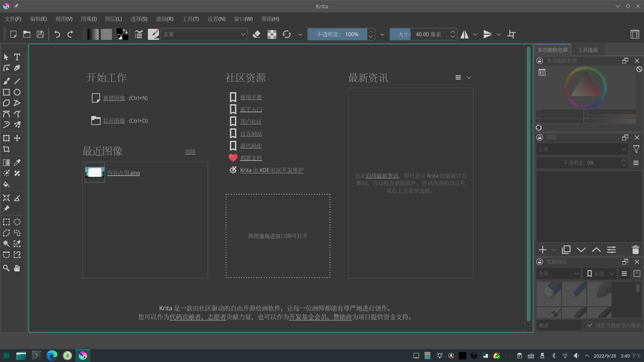Select the Text tool in toolbox
Viewport: 644px width, 362px height.
pyautogui.click(x=17, y=57)
